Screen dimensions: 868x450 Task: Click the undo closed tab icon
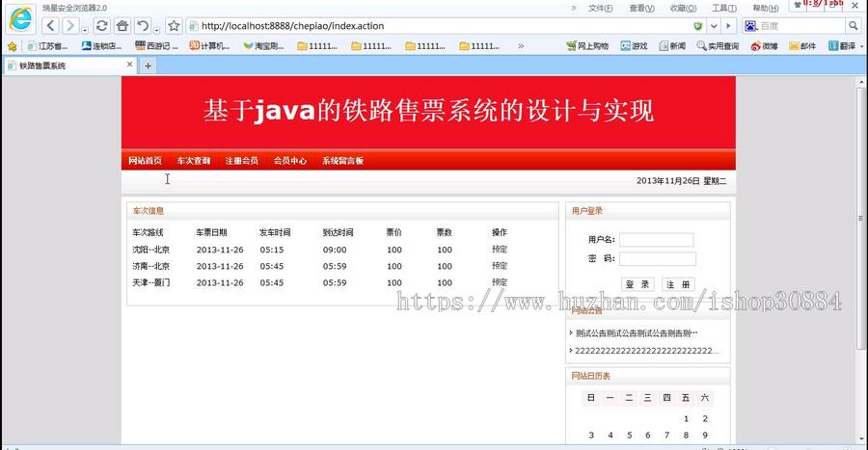(143, 25)
